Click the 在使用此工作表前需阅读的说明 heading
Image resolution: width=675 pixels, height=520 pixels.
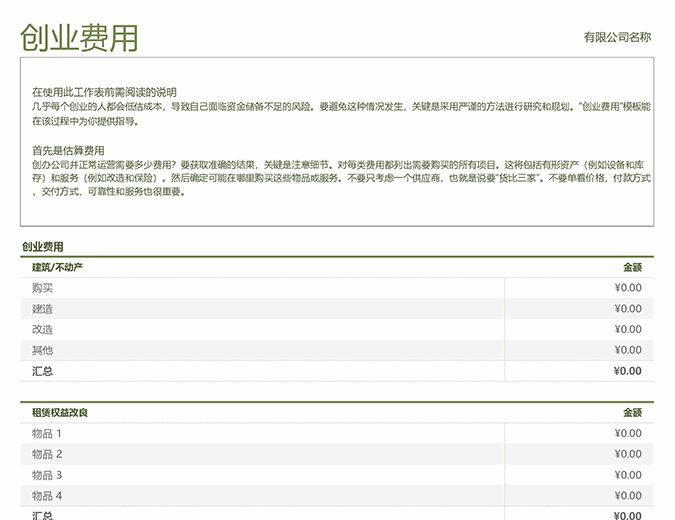104,92
